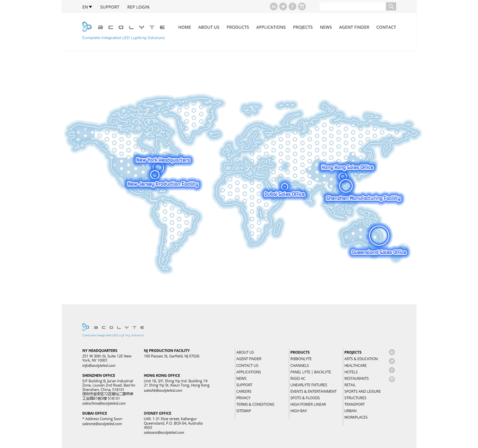478x448 pixels.
Task: Click Shenzhen Manufacturing Facility label
Action: [x=363, y=198]
